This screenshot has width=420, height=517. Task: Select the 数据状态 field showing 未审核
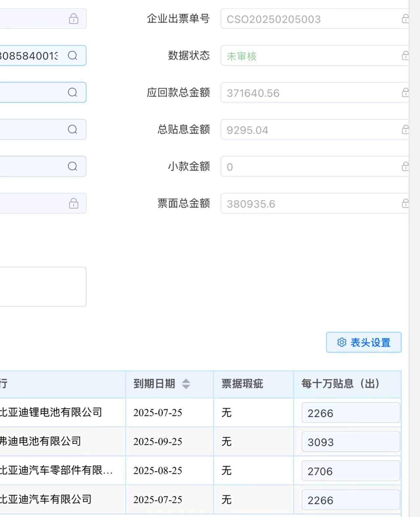click(x=309, y=56)
